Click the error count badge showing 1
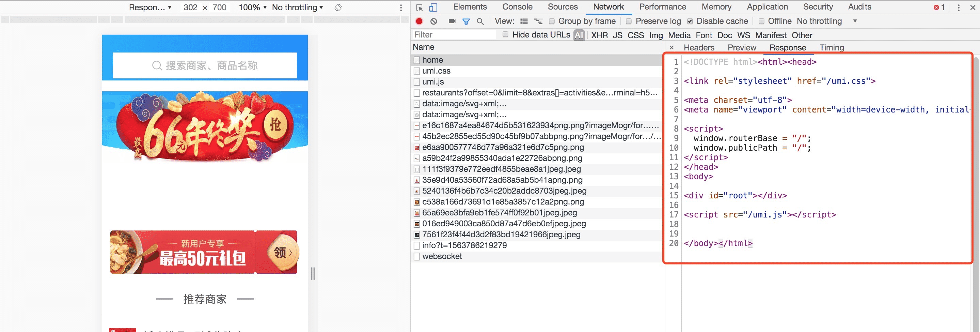Viewport: 980px width, 332px height. click(x=939, y=7)
